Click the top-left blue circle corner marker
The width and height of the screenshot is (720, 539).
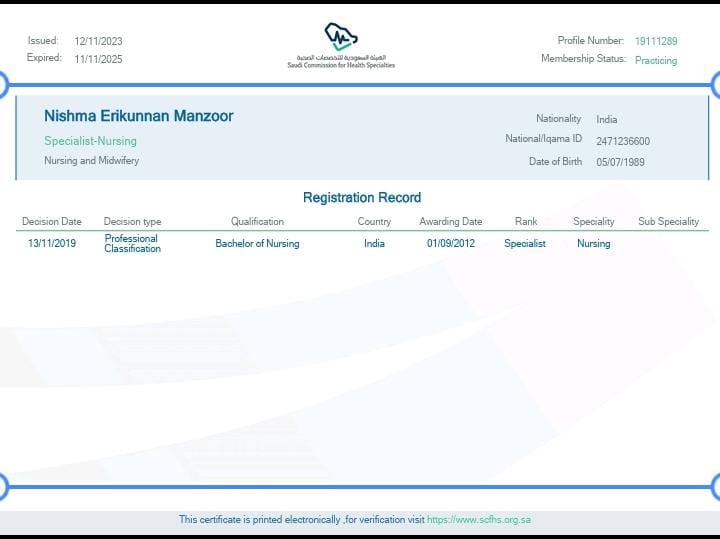click(3, 85)
